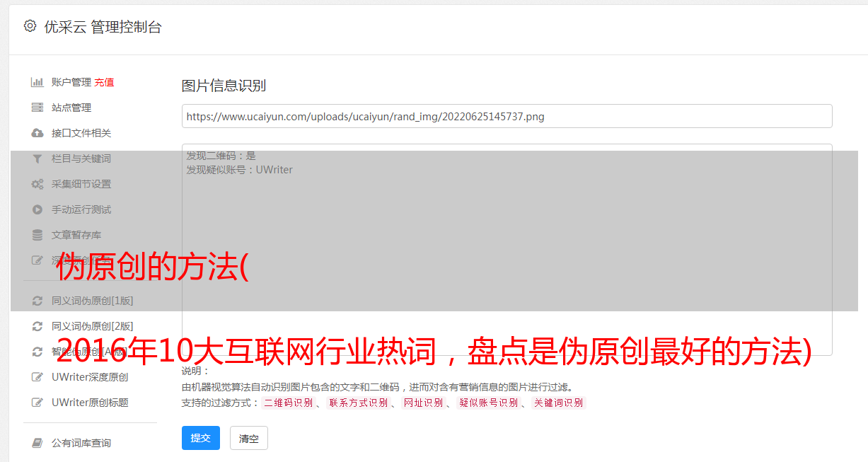This screenshot has width=868, height=462.
Task: Click the 发现疑似账号：UWriter result line
Action: tap(239, 170)
